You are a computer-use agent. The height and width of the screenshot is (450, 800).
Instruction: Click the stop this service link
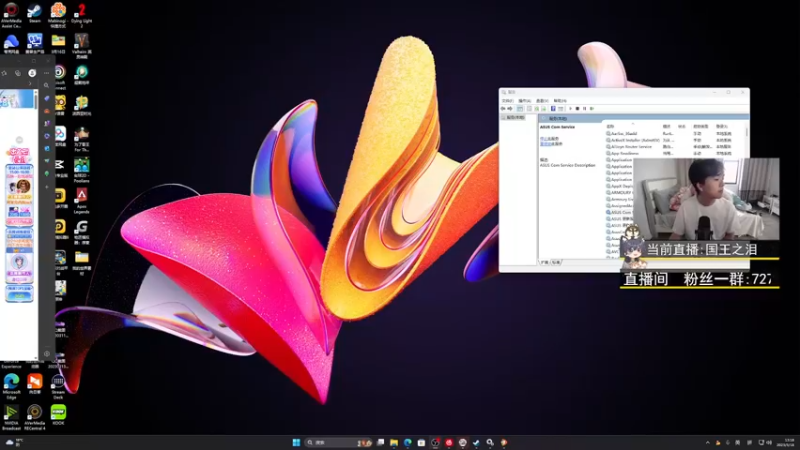tap(549, 139)
